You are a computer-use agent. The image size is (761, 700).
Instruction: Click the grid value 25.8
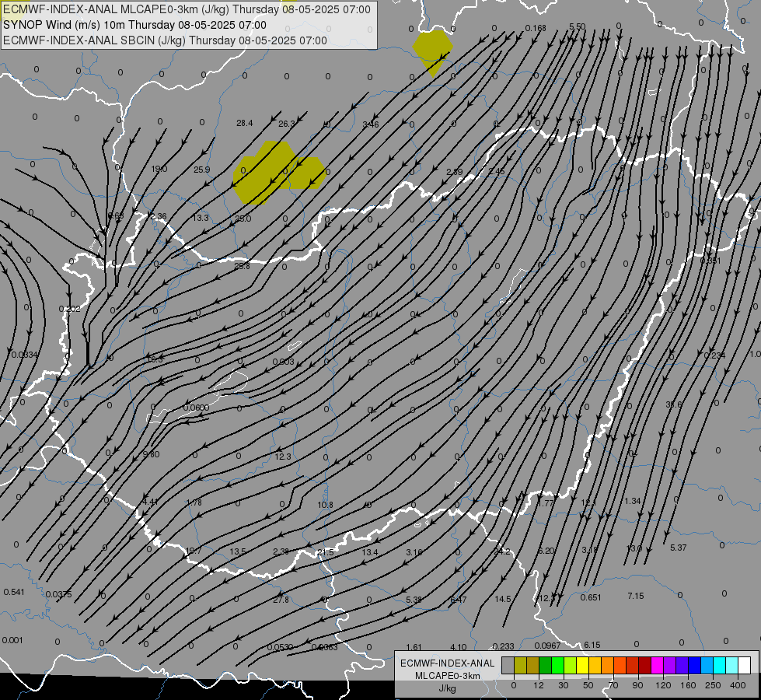[x=243, y=266]
